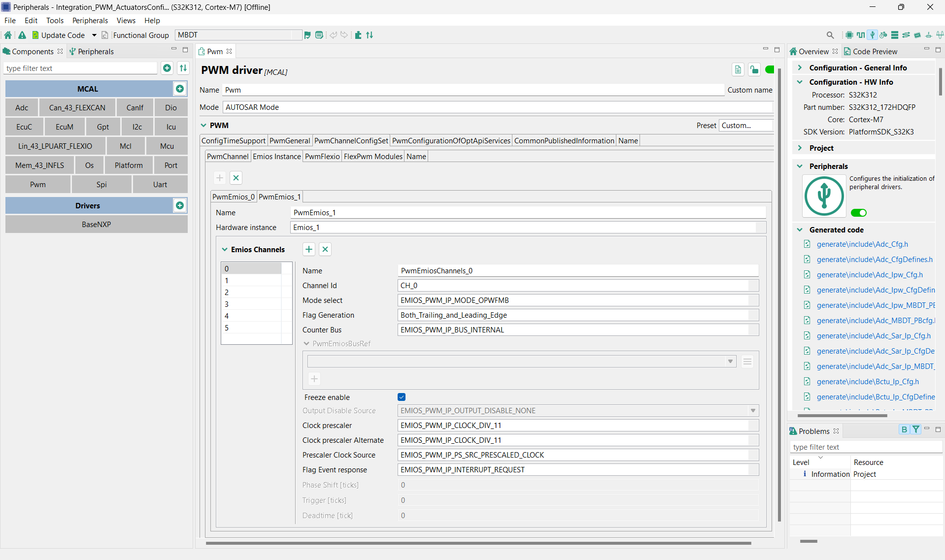945x560 pixels.
Task: Open generate\include\Adc_Cfg.h generated file
Action: click(862, 244)
